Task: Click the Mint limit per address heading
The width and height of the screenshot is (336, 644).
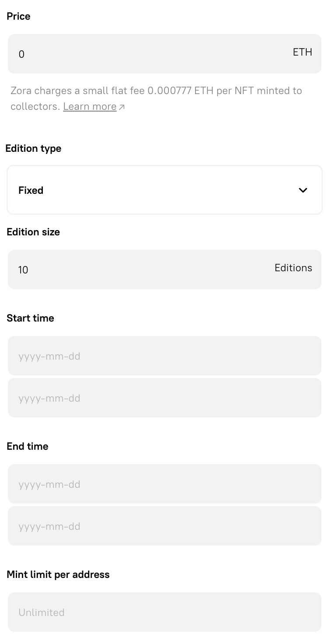Action: 58,574
